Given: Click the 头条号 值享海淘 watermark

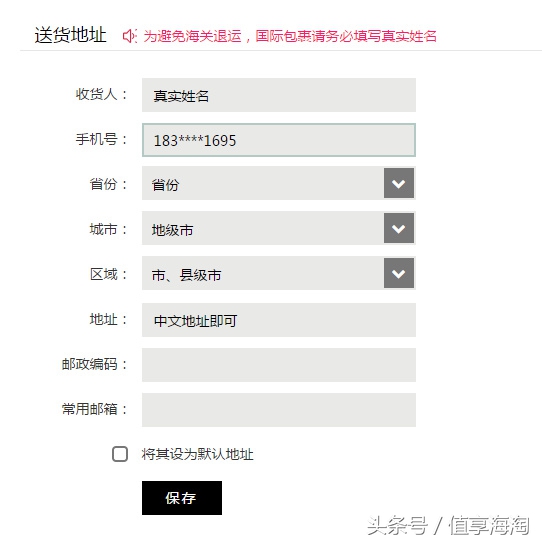Looking at the screenshot, I should click(x=448, y=525).
